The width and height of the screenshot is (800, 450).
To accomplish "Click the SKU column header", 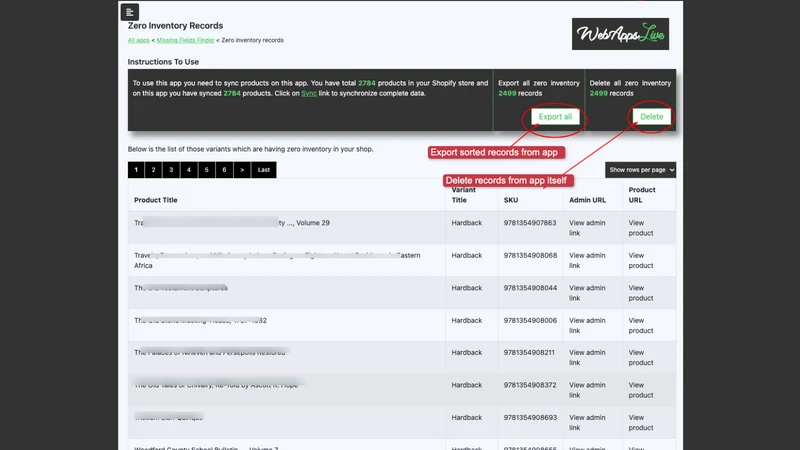I will (511, 200).
